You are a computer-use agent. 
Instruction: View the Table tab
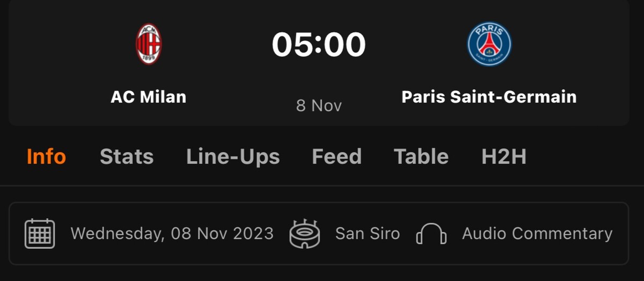(x=421, y=157)
